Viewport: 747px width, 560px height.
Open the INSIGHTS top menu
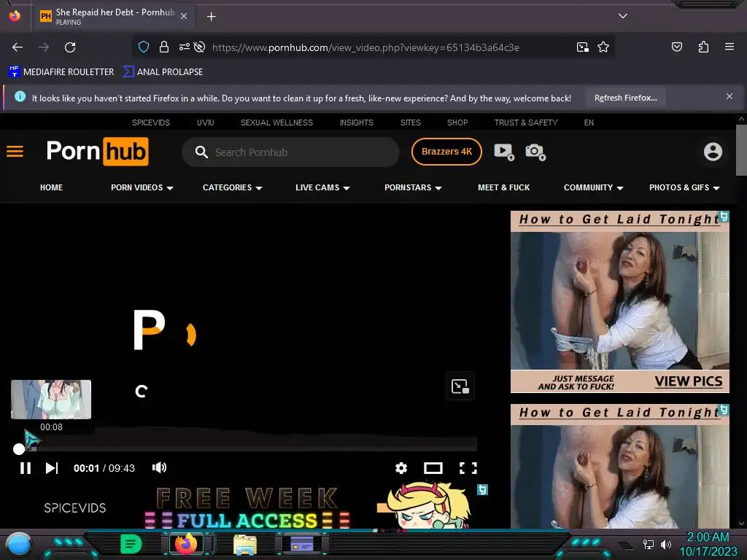click(356, 122)
